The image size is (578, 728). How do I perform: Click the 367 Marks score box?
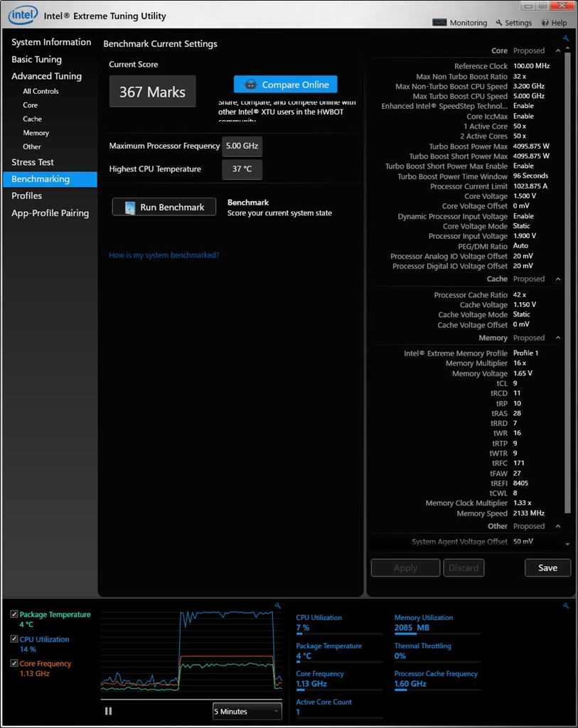pyautogui.click(x=152, y=92)
